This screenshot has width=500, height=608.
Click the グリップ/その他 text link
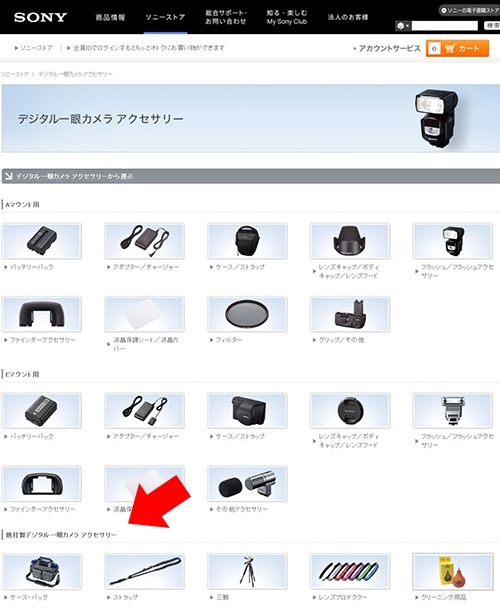pos(341,340)
